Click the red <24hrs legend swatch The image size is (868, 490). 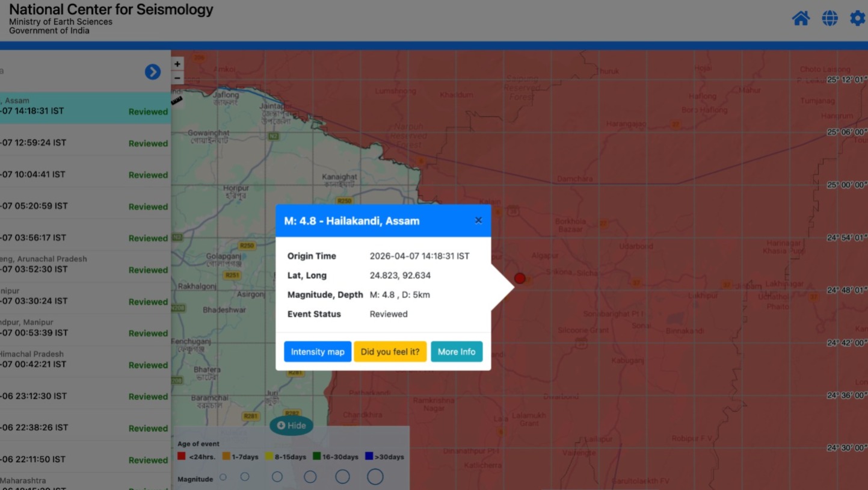click(182, 457)
